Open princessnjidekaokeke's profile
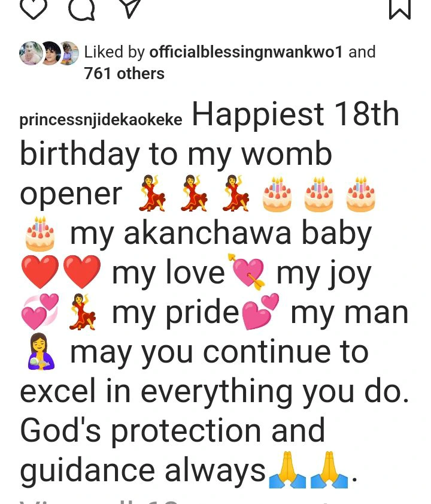The width and height of the screenshot is (431, 504). pyautogui.click(x=101, y=120)
